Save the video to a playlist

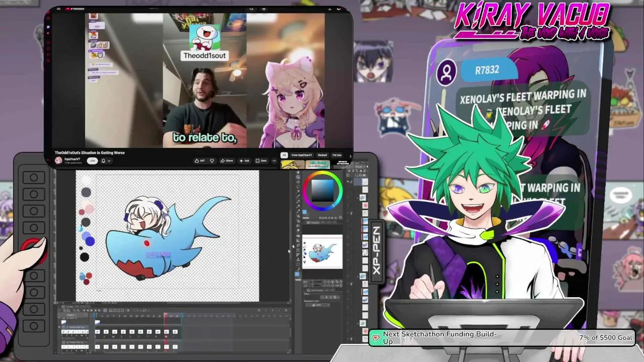tap(261, 161)
